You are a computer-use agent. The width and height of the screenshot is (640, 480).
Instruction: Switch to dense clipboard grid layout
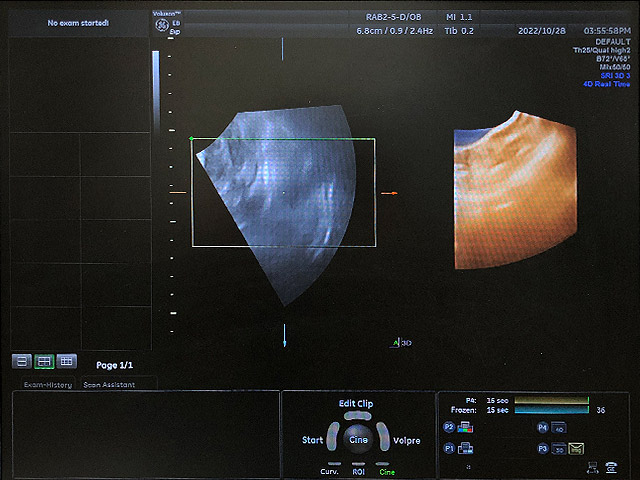[x=66, y=361]
